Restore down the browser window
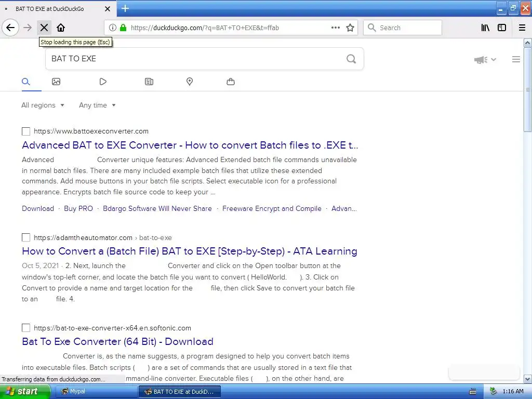The height and width of the screenshot is (399, 532). click(513, 8)
